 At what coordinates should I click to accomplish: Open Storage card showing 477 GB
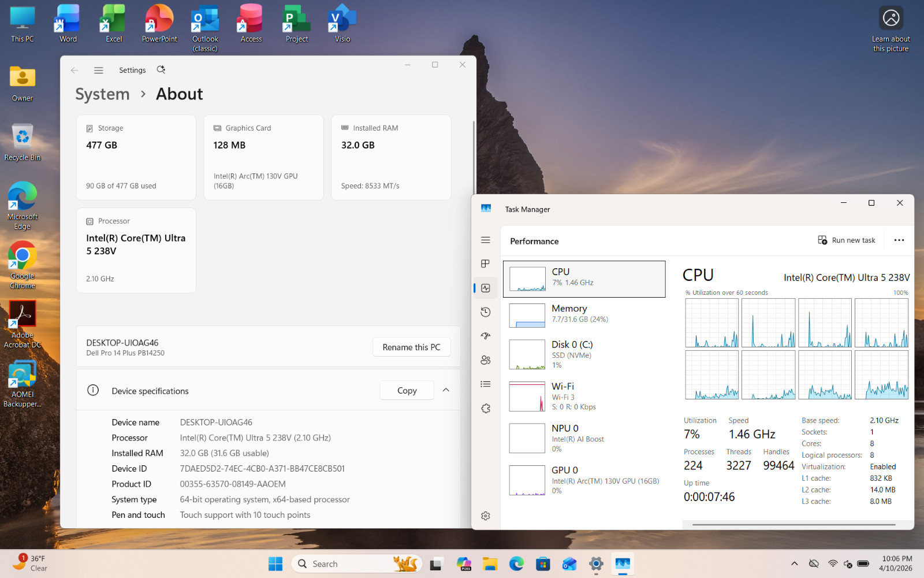click(136, 157)
